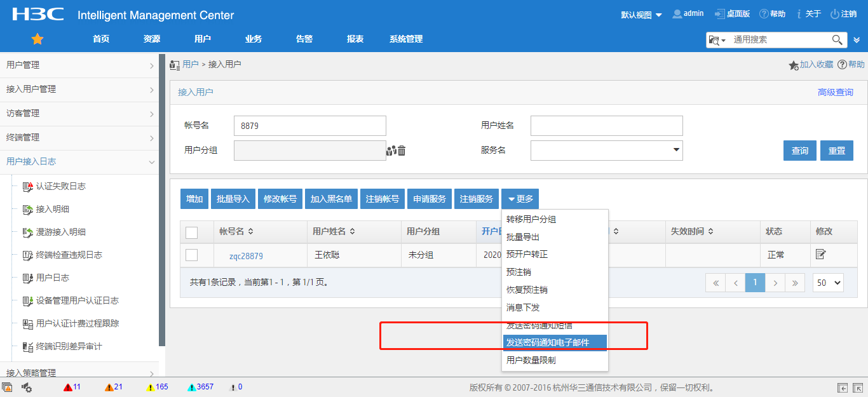Open the page size dropdown showing 50
This screenshot has height=397, width=868.
tap(827, 283)
